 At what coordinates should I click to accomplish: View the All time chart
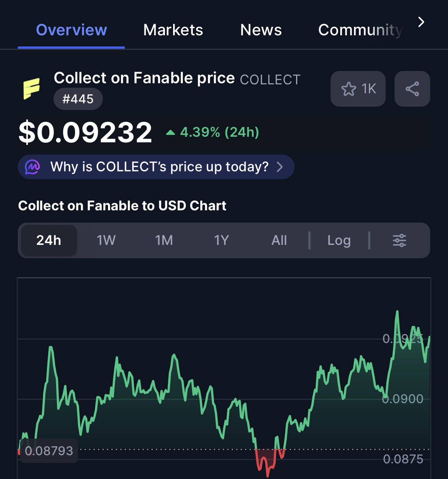tap(279, 240)
